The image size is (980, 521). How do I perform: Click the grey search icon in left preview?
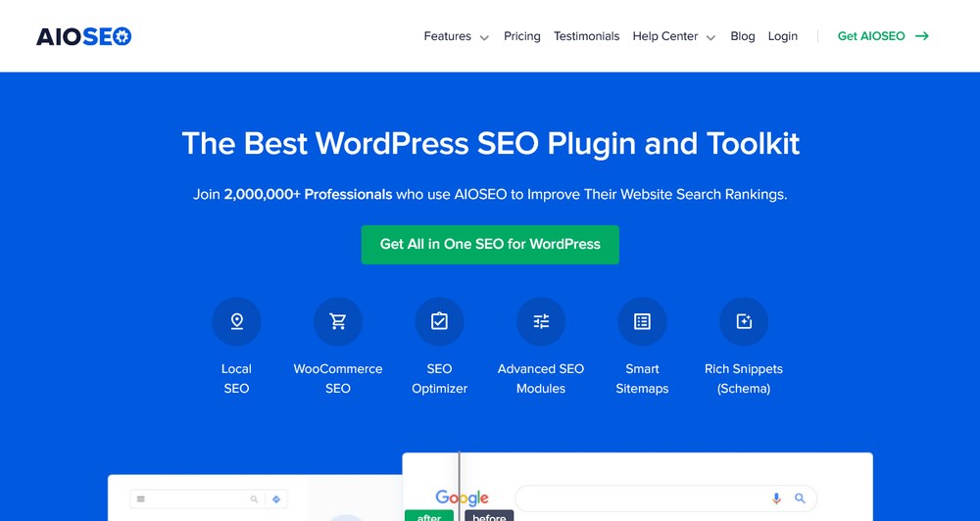coord(255,499)
